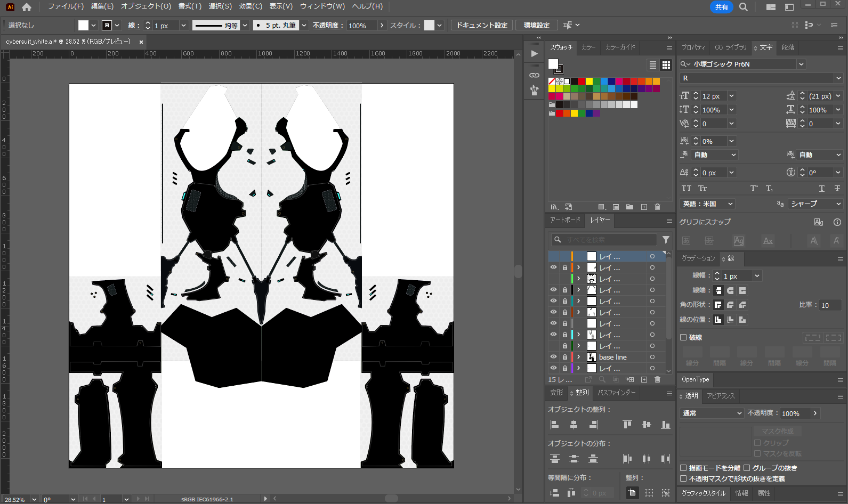This screenshot has height=504, width=848.
Task: Filter layers with the funnel icon
Action: pos(666,240)
